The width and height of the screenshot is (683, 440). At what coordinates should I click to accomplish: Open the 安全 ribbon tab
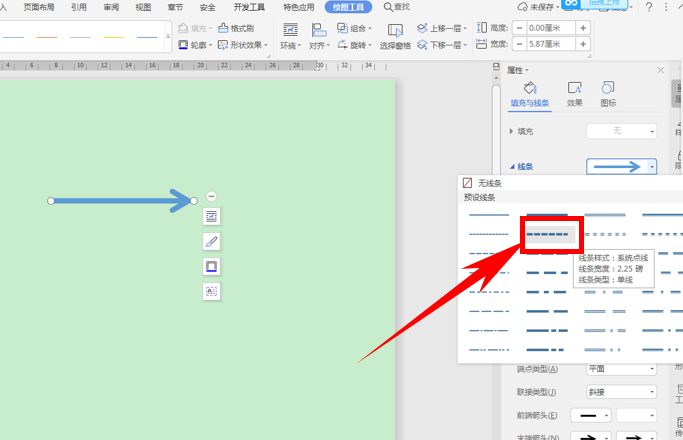tap(207, 7)
